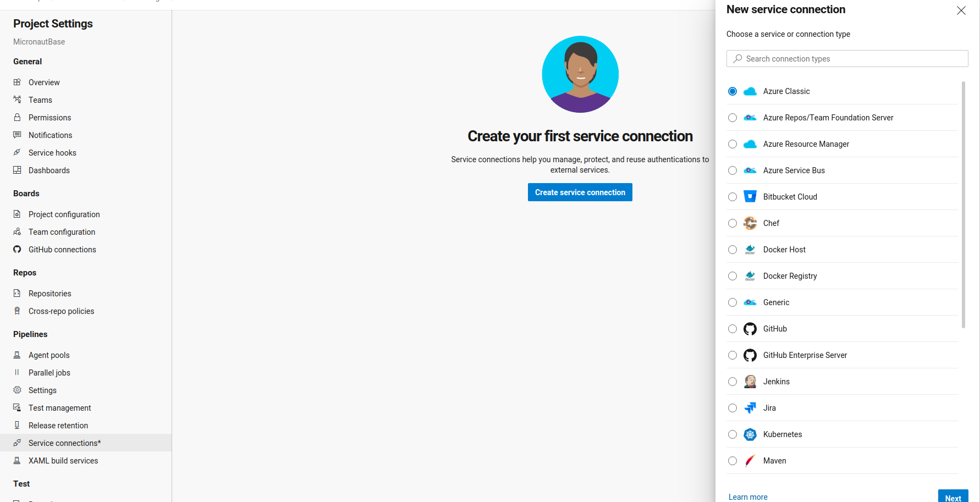Click the Search connection types magnifier icon
The height and width of the screenshot is (502, 980).
coord(737,59)
